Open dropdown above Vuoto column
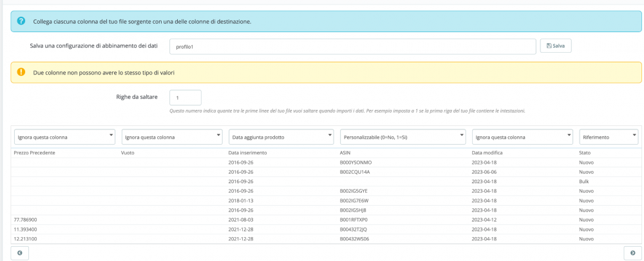The image size is (644, 261). tap(172, 138)
